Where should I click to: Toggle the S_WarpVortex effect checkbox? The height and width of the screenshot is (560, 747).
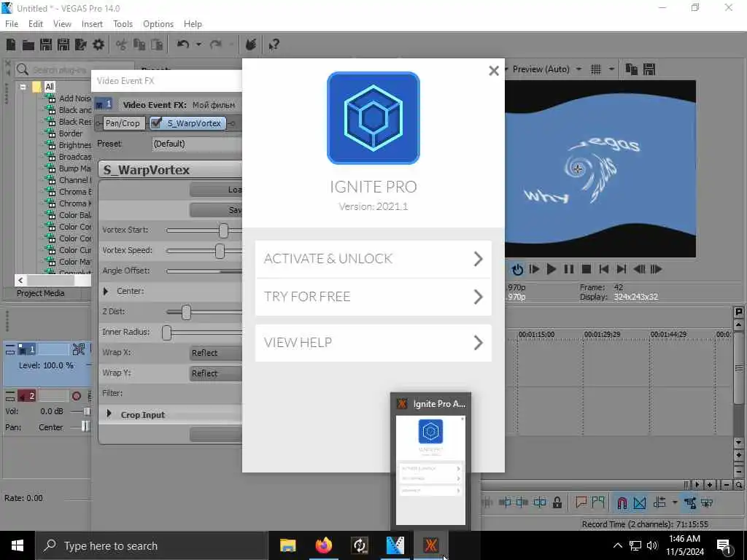point(156,122)
